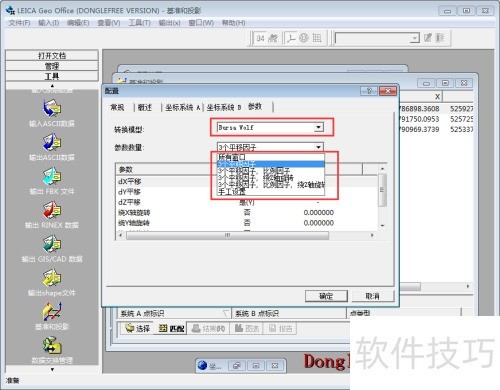Screen dimensions: 500x390
Task: Click the coordinate axes toolbar icon
Action: coord(292,38)
